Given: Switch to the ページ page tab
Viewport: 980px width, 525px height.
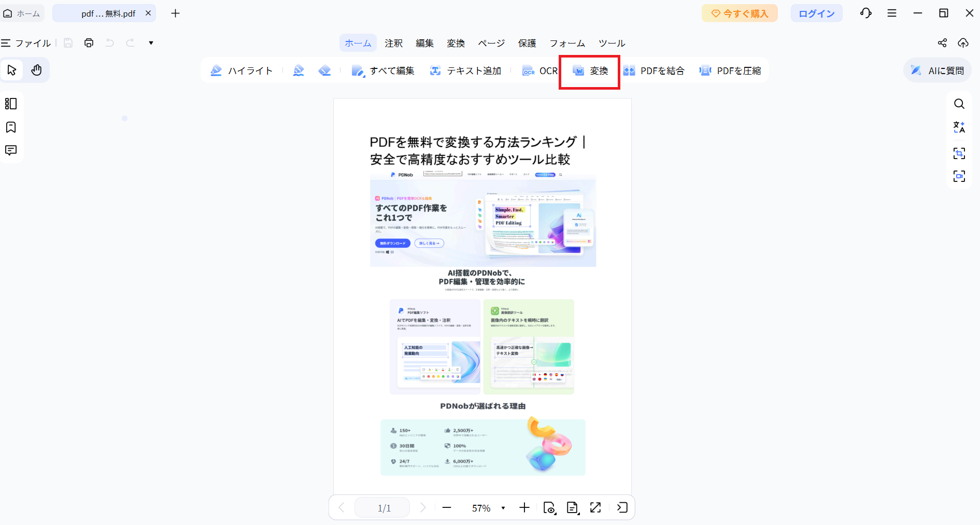Looking at the screenshot, I should [x=491, y=43].
